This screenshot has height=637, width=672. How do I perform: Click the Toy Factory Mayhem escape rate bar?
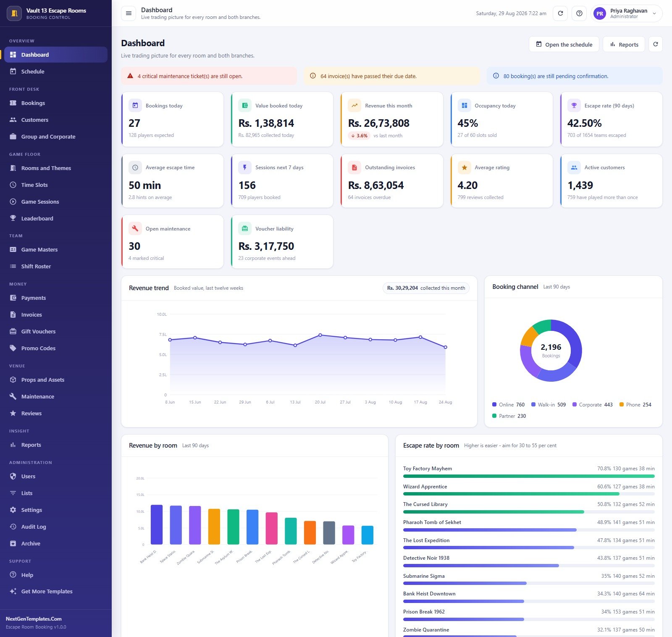[529, 476]
